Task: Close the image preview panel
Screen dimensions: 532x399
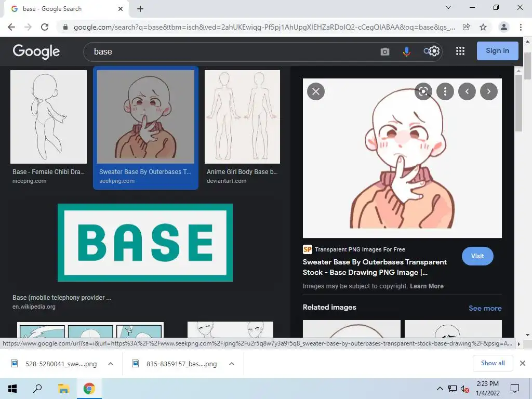Action: tap(316, 91)
